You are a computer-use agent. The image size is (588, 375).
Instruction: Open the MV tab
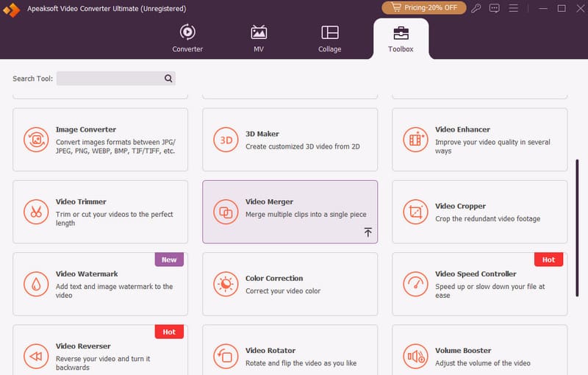pyautogui.click(x=259, y=39)
